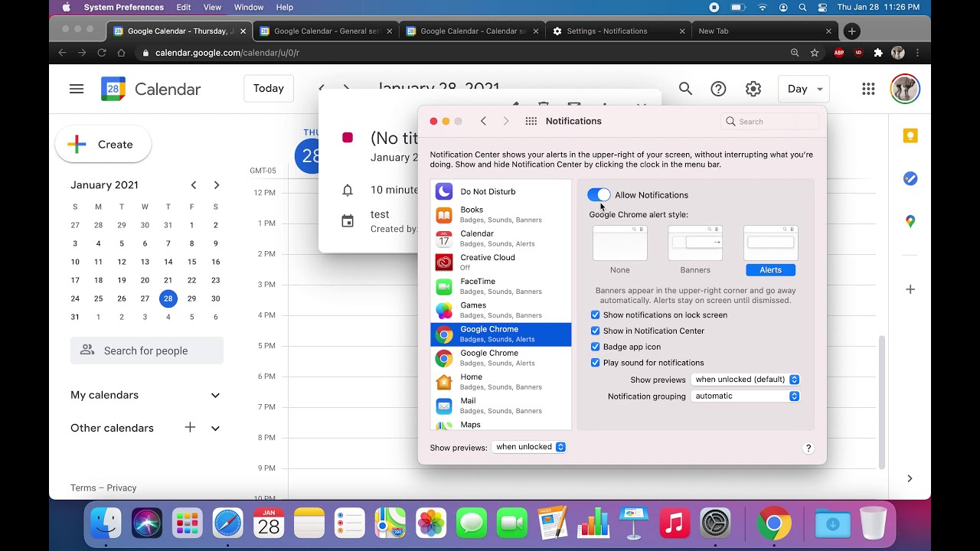The height and width of the screenshot is (551, 980).
Task: Add other calendars plus icon
Action: 190,428
